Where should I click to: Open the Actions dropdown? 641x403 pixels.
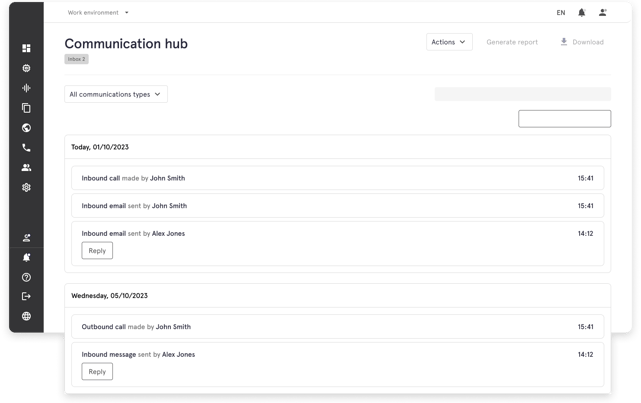pyautogui.click(x=449, y=42)
